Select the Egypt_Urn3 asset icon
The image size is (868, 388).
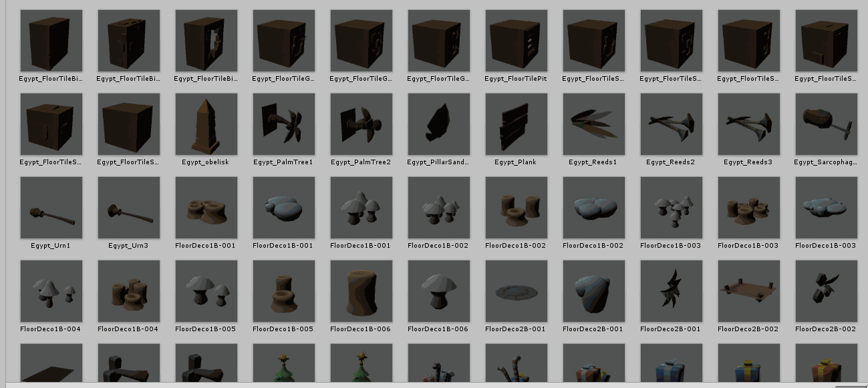(x=128, y=208)
